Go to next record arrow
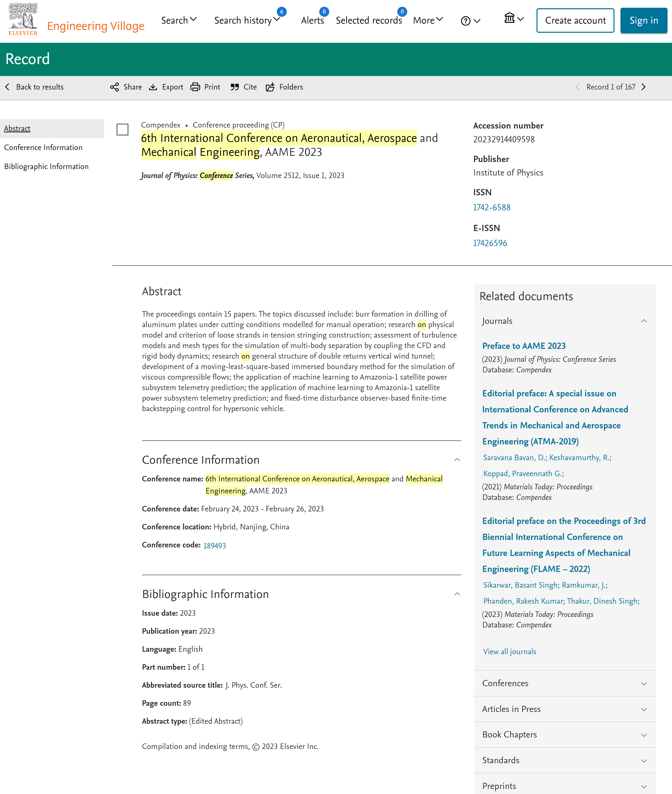The width and height of the screenshot is (672, 794). click(x=643, y=87)
